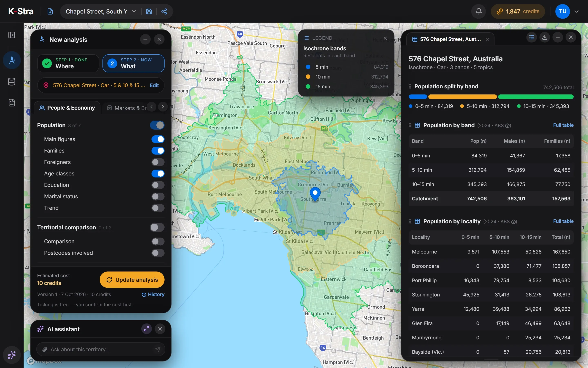Select the People & Economy tab
The width and height of the screenshot is (588, 368).
click(67, 108)
